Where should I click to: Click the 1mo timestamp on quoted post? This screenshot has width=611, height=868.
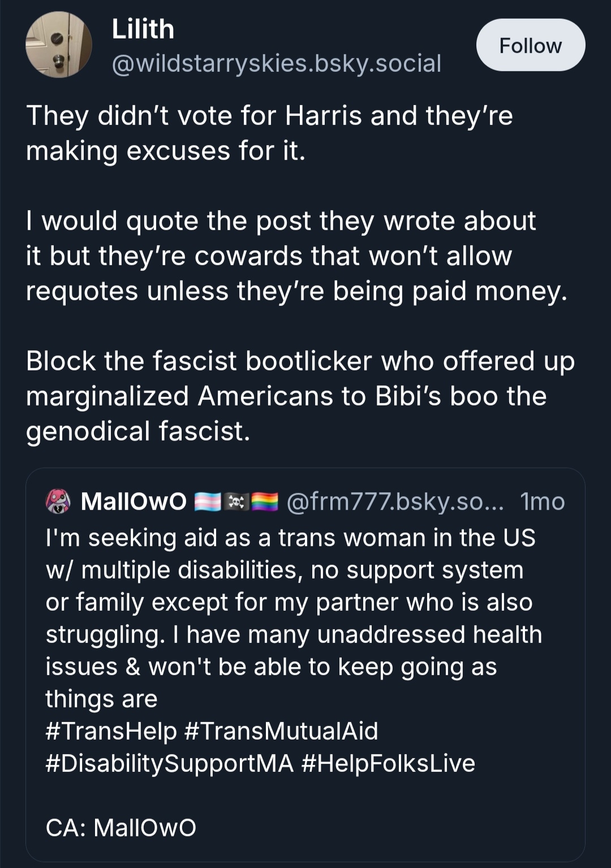[542, 502]
